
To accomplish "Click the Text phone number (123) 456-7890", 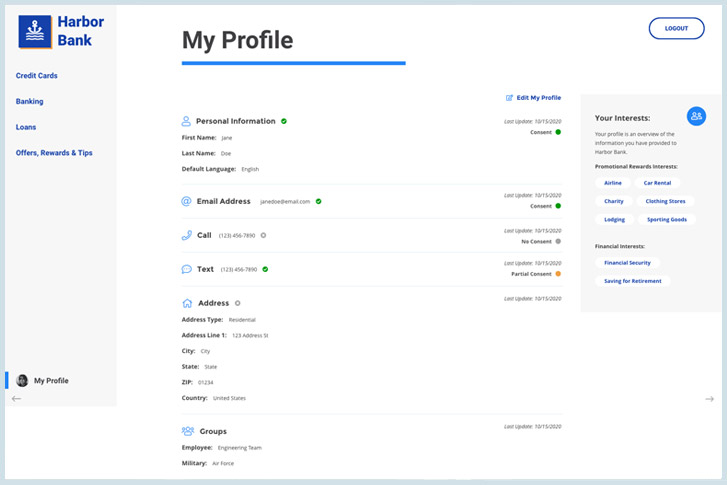I will click(x=239, y=269).
